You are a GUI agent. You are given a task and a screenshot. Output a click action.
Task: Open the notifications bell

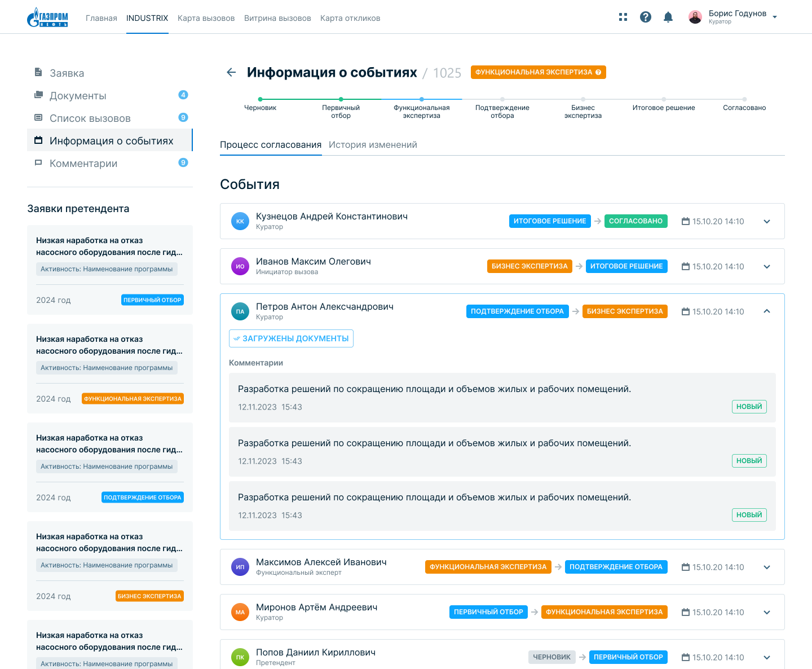coord(668,17)
